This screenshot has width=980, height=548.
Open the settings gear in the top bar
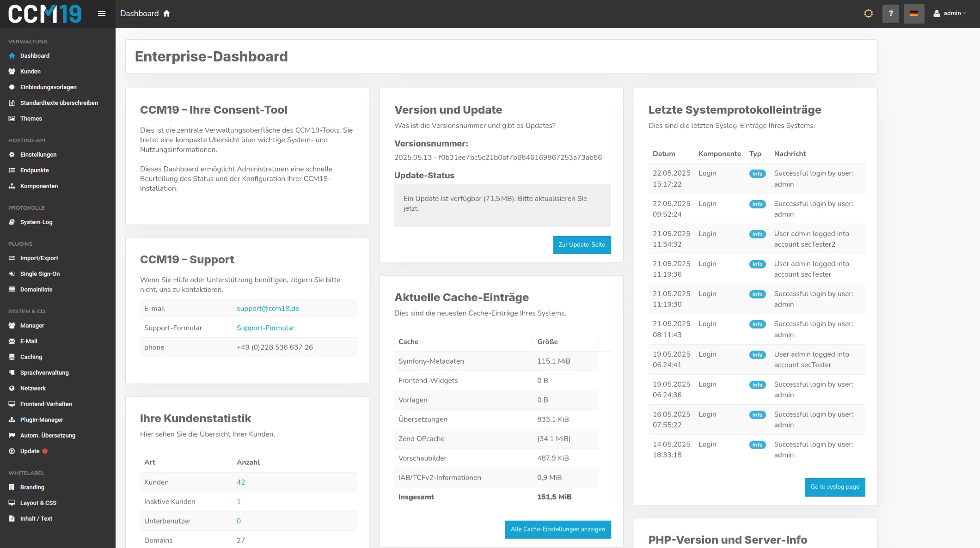(868, 13)
